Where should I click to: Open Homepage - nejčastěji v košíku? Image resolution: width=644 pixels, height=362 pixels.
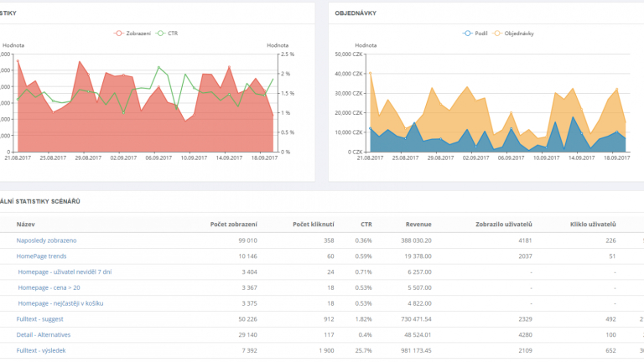click(x=60, y=303)
